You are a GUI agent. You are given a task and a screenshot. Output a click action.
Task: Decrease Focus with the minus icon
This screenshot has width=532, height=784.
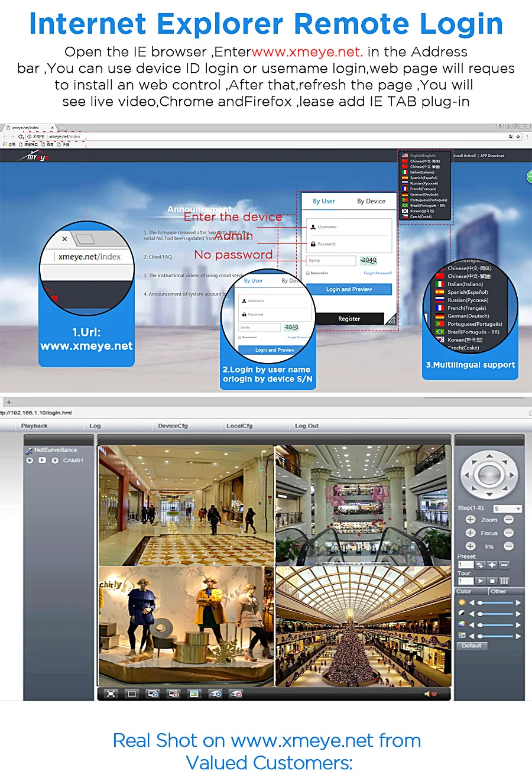[x=508, y=533]
